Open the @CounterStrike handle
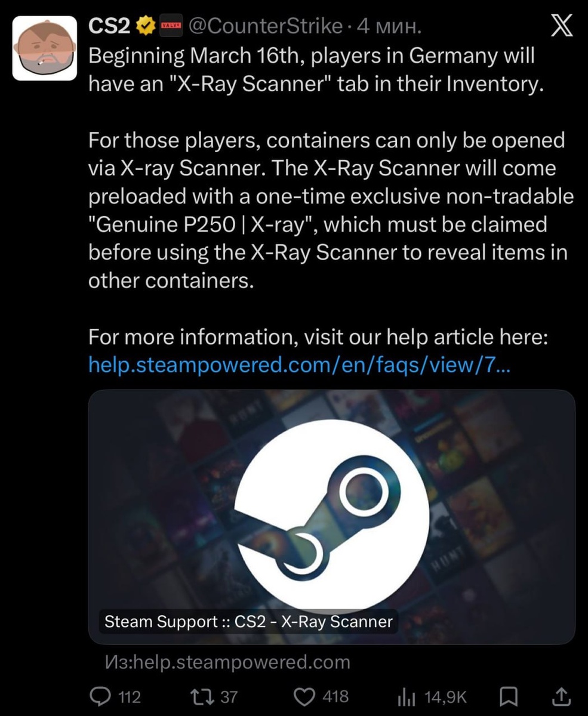The width and height of the screenshot is (588, 716). point(266,26)
